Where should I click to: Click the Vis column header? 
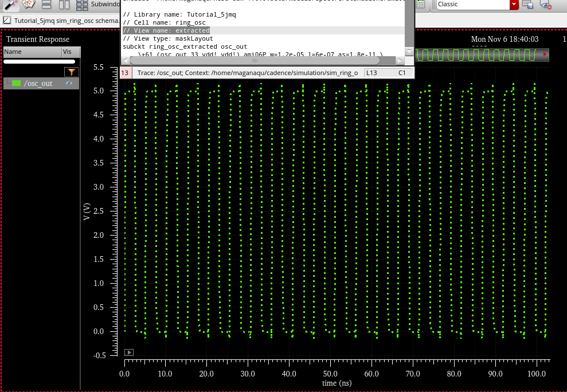68,52
